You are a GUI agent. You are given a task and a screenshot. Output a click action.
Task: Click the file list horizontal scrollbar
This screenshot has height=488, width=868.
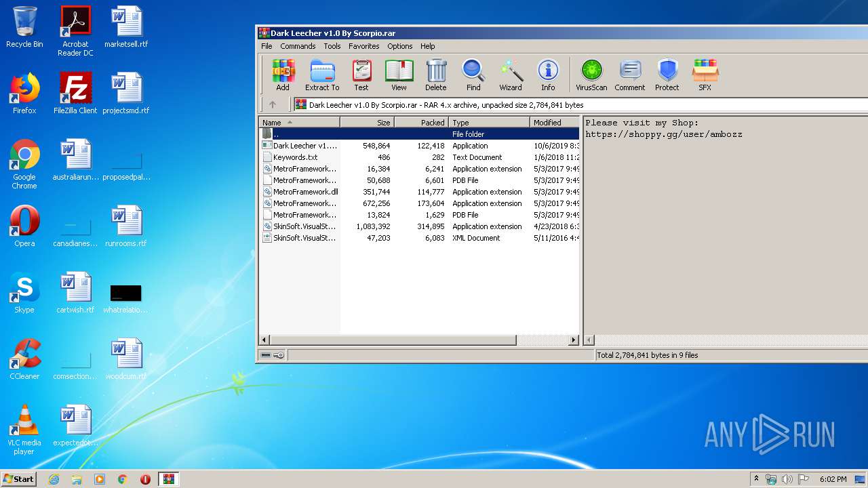pos(393,340)
